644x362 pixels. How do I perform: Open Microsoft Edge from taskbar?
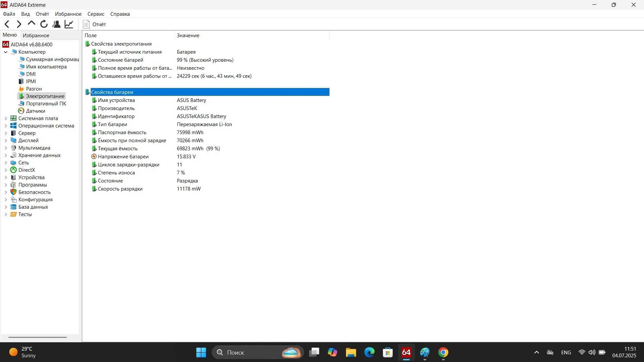[x=369, y=352]
